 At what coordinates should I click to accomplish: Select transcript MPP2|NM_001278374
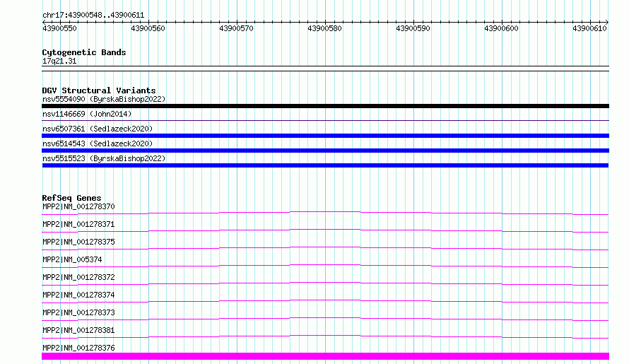78,295
